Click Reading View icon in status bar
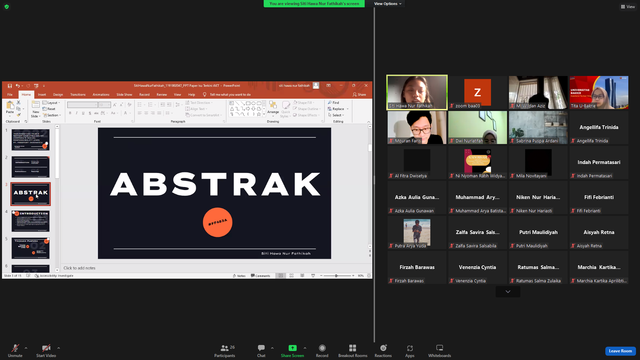 point(302,276)
